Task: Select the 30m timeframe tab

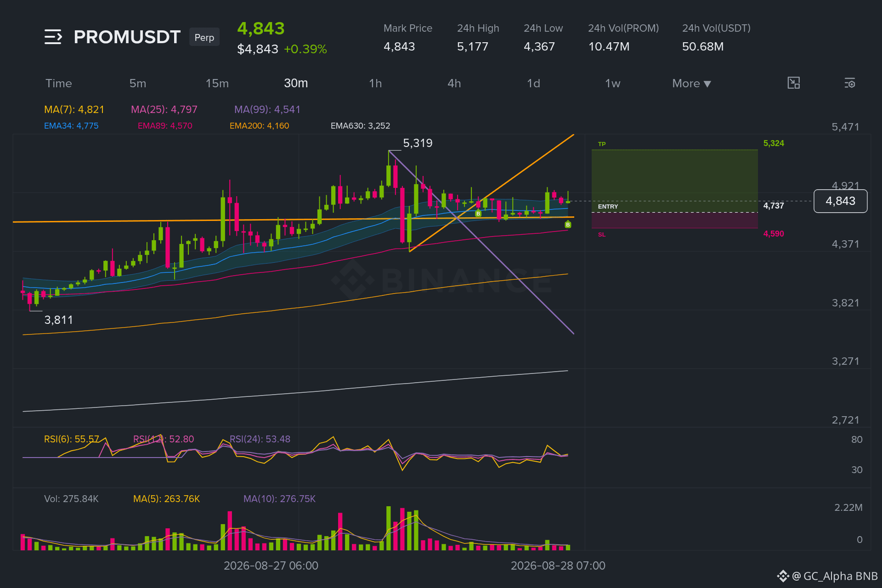Action: [x=296, y=83]
